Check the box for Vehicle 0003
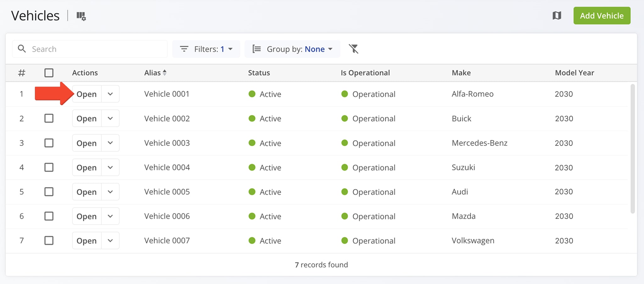Image resolution: width=644 pixels, height=284 pixels. tap(49, 143)
